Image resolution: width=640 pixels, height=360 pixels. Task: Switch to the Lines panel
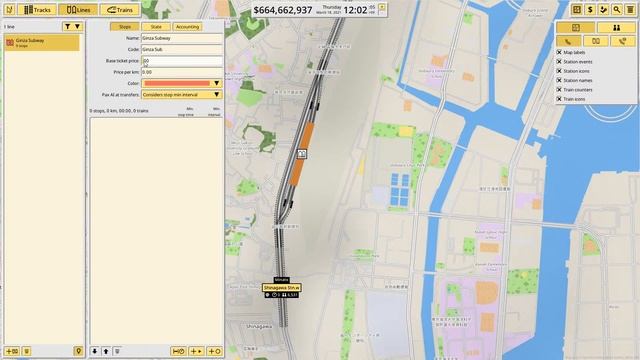coord(78,9)
